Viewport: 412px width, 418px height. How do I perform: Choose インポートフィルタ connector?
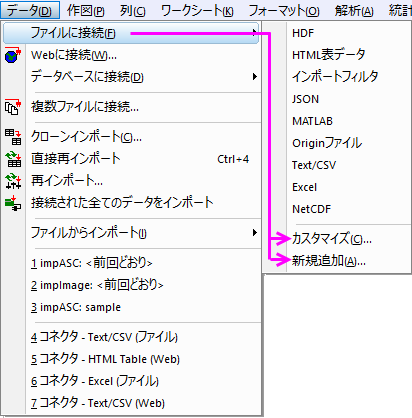pos(337,77)
